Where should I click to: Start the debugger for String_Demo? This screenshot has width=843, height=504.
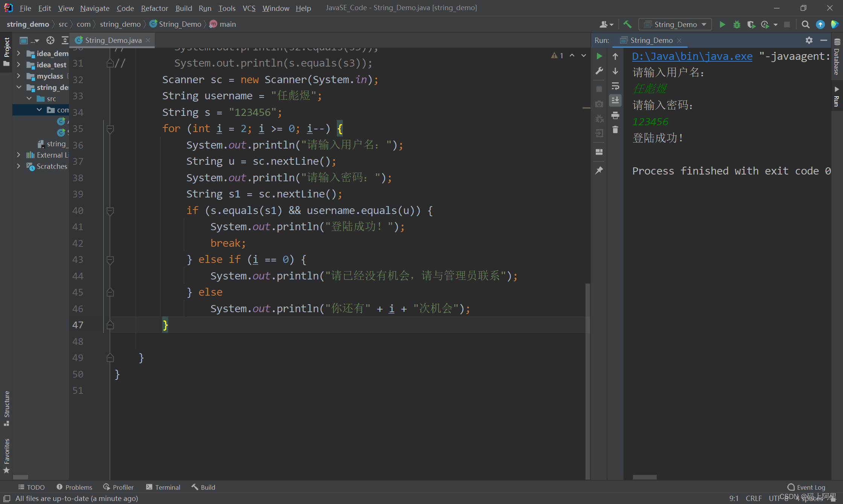click(736, 24)
